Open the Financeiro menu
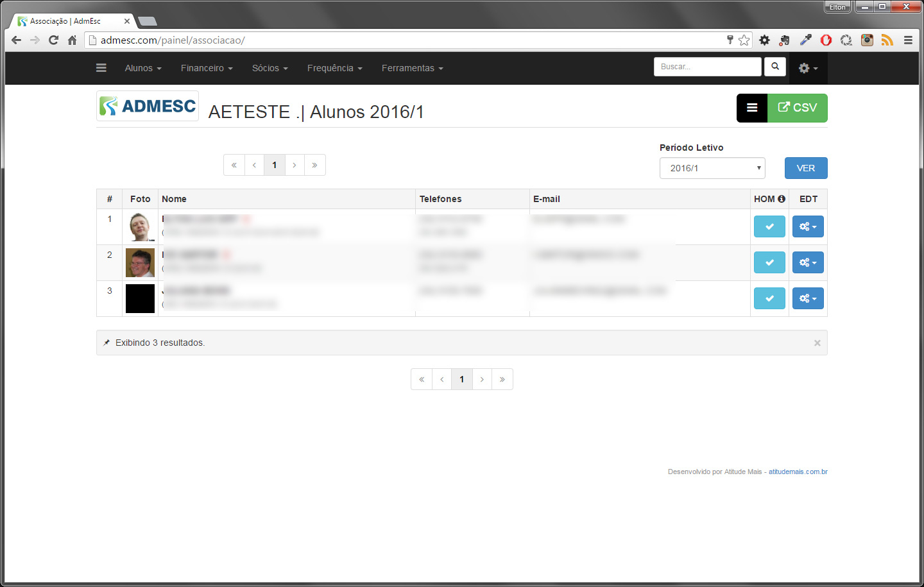This screenshot has height=587, width=924. pos(207,68)
